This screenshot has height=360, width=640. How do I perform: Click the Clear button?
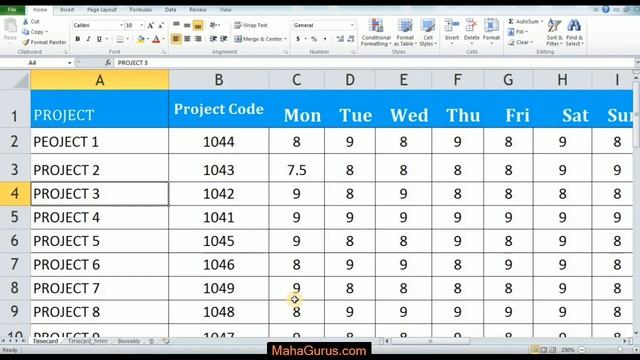(x=521, y=42)
